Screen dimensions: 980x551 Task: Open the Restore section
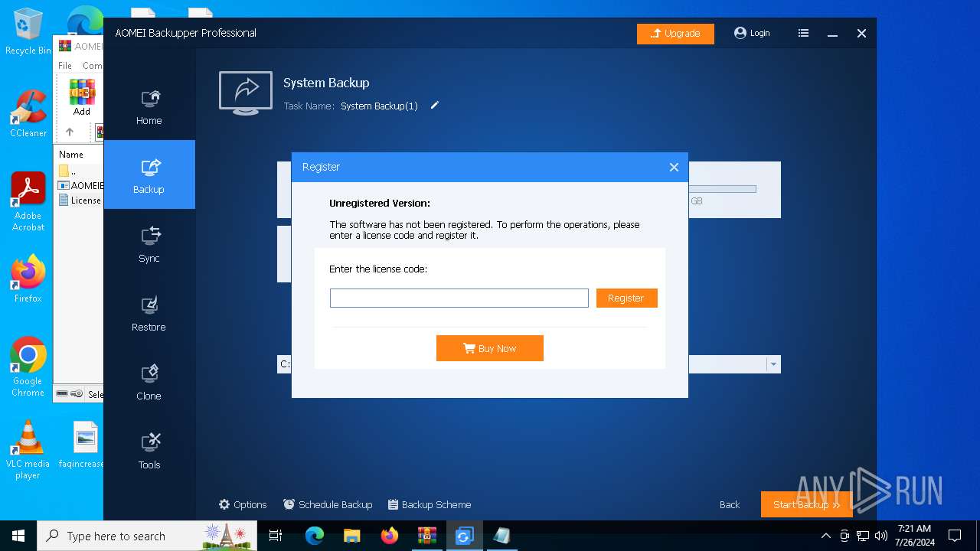click(149, 313)
